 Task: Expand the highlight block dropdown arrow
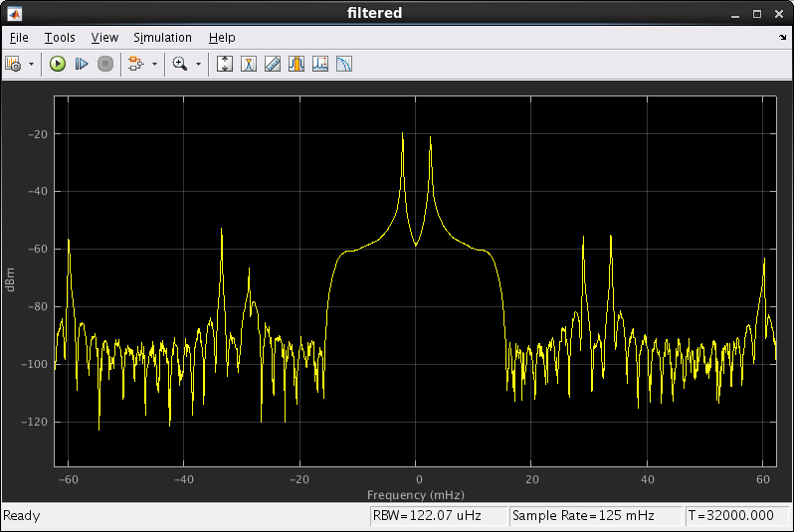click(x=154, y=64)
